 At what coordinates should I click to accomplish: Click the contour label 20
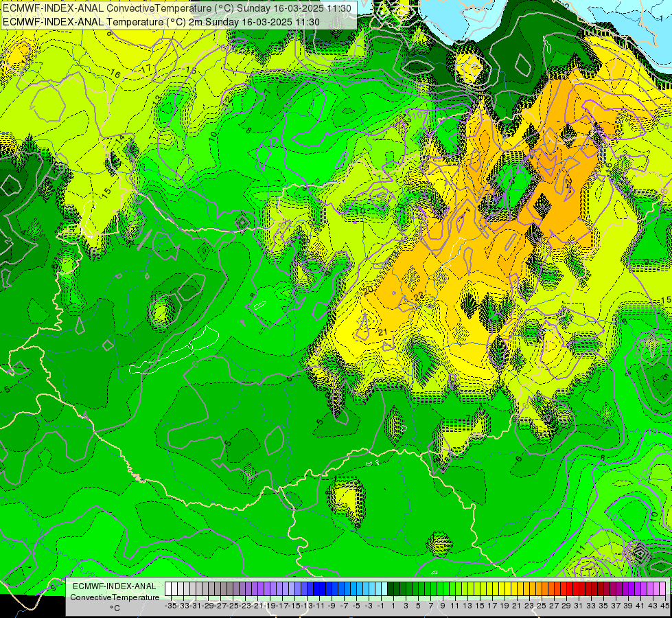coord(368,290)
